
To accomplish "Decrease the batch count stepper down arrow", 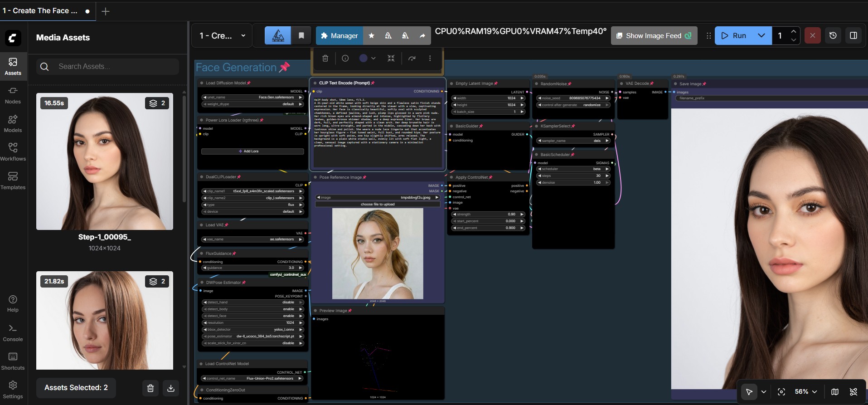I will click(793, 40).
